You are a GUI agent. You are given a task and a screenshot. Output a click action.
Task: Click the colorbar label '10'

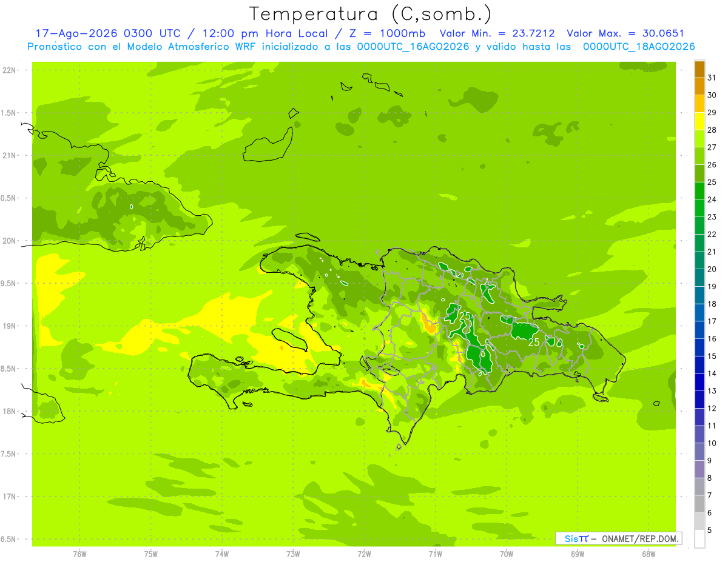tap(712, 443)
